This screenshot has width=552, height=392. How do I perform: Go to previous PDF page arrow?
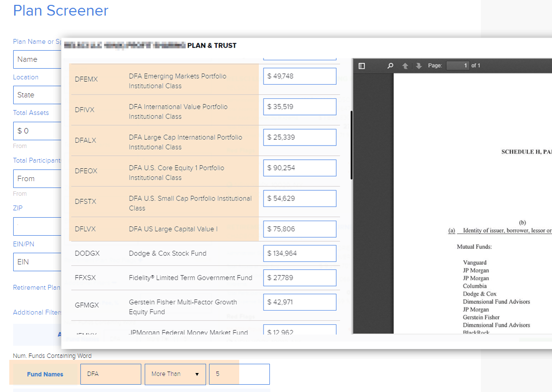[x=405, y=66]
